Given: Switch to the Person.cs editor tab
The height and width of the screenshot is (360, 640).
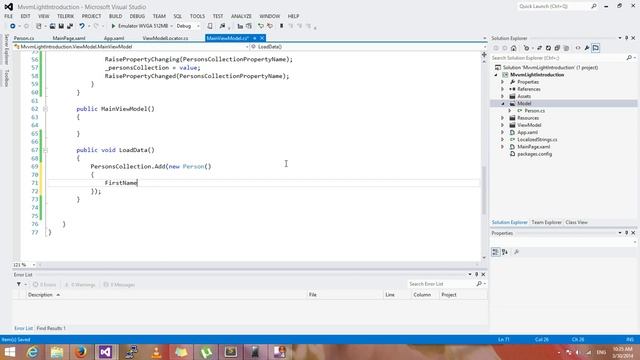Looking at the screenshot, I should point(24,38).
